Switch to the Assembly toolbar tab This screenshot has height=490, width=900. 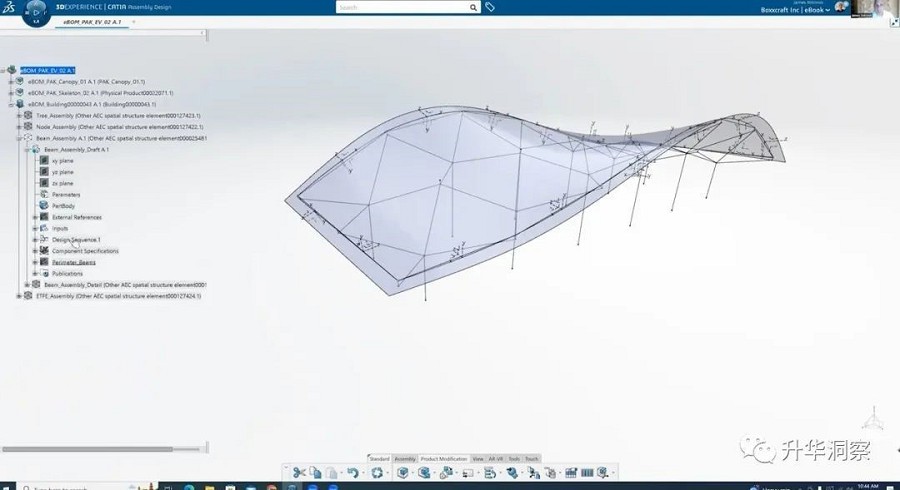[x=404, y=459]
